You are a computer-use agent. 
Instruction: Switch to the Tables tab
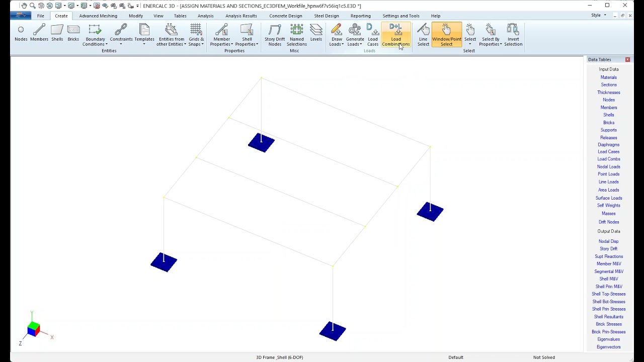pos(180,16)
